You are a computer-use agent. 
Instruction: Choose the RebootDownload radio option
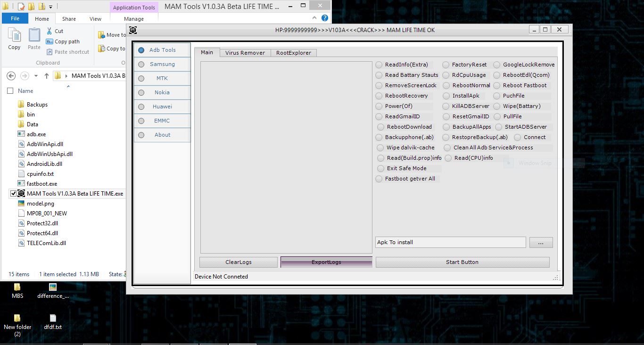tap(381, 127)
